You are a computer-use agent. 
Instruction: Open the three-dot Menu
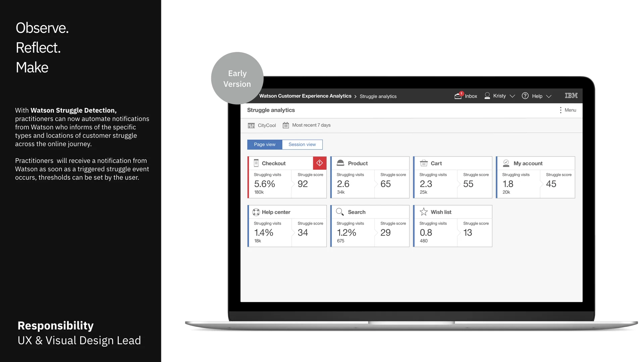(560, 110)
